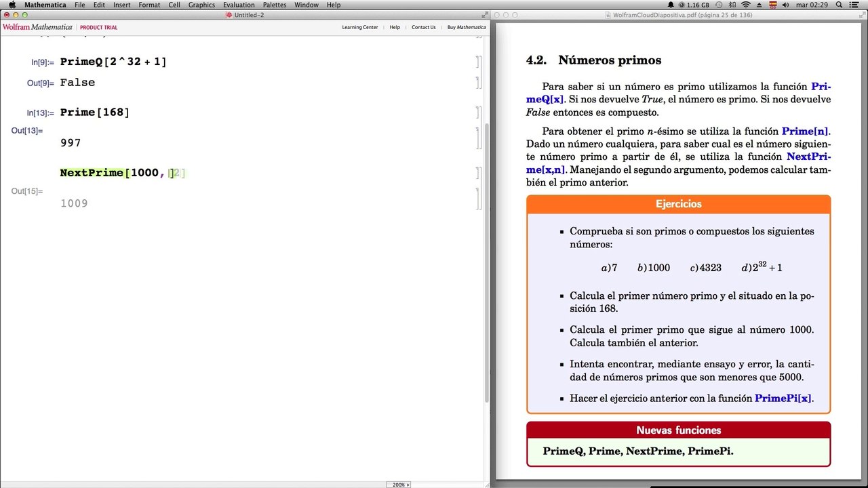
Task: Click the Buy Mathematica link
Action: click(467, 27)
